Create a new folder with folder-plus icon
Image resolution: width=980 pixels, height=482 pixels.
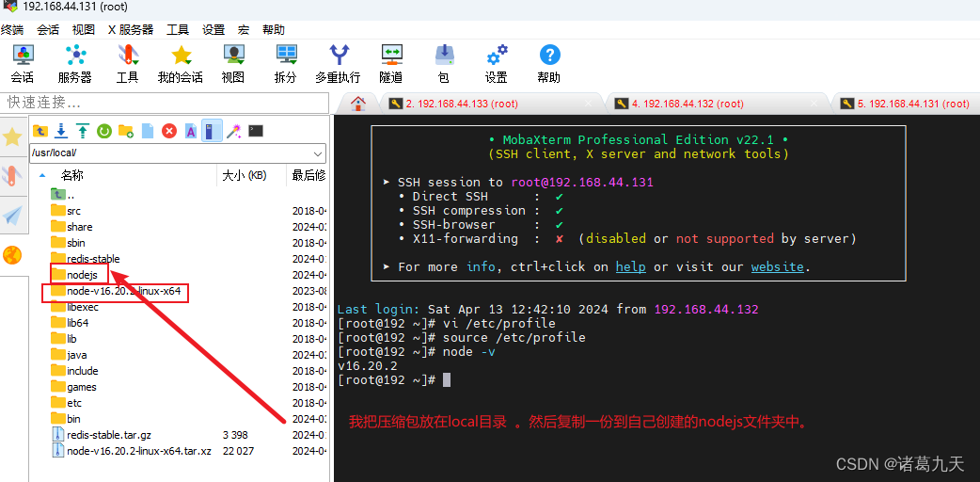tap(126, 131)
